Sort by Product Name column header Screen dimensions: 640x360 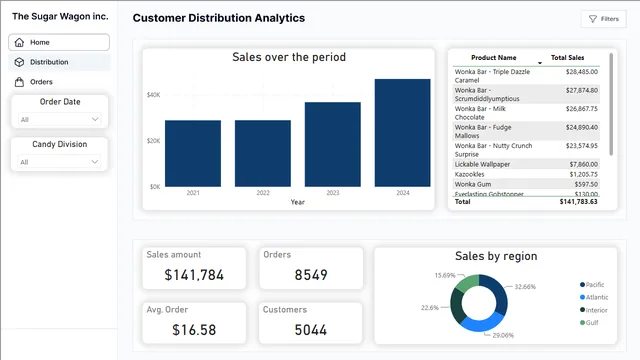pyautogui.click(x=493, y=58)
